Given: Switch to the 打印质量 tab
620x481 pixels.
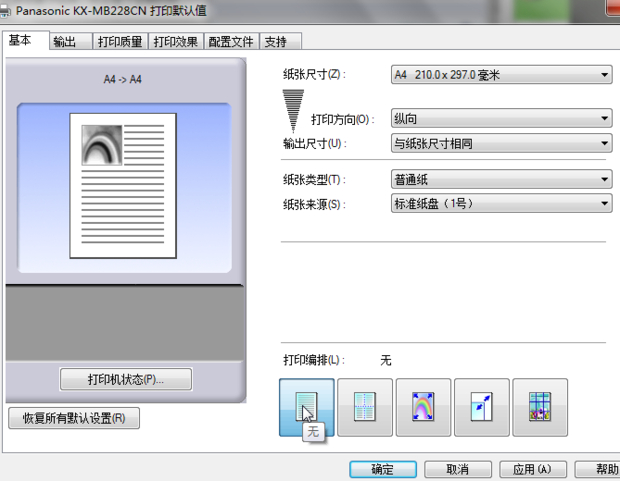Looking at the screenshot, I should point(120,42).
